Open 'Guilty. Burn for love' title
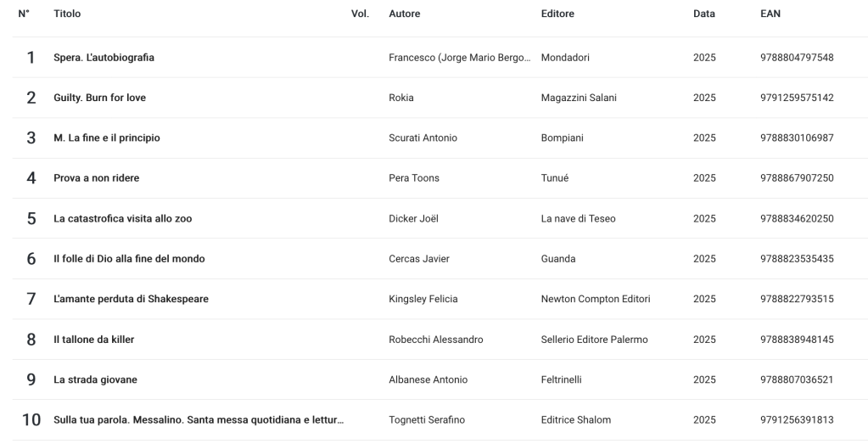The image size is (868, 444). pyautogui.click(x=99, y=98)
